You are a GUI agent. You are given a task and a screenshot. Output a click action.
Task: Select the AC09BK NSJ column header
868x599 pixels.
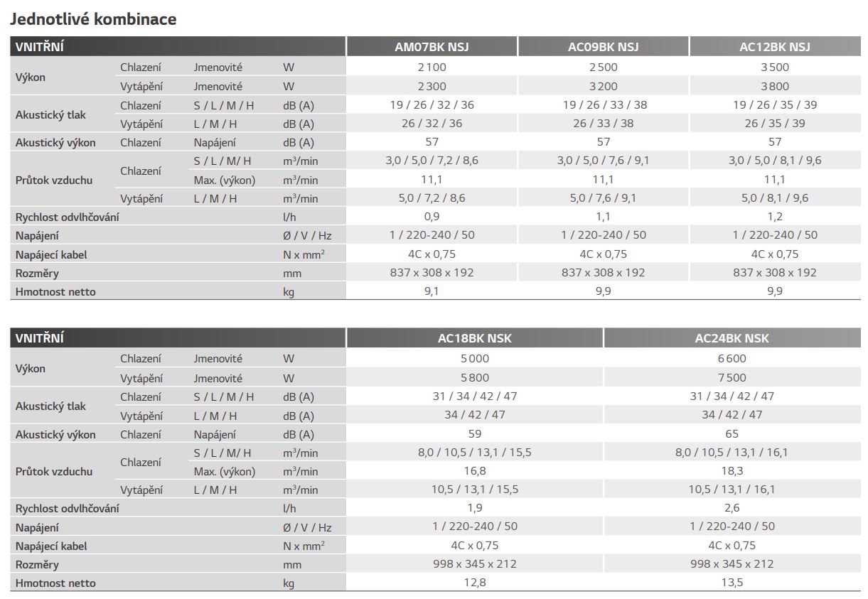tap(603, 48)
